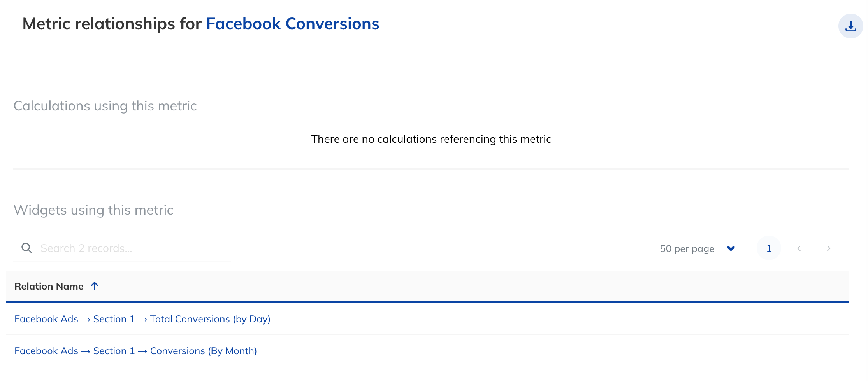Select page 1 in pagination
The height and width of the screenshot is (381, 868).
tap(769, 248)
